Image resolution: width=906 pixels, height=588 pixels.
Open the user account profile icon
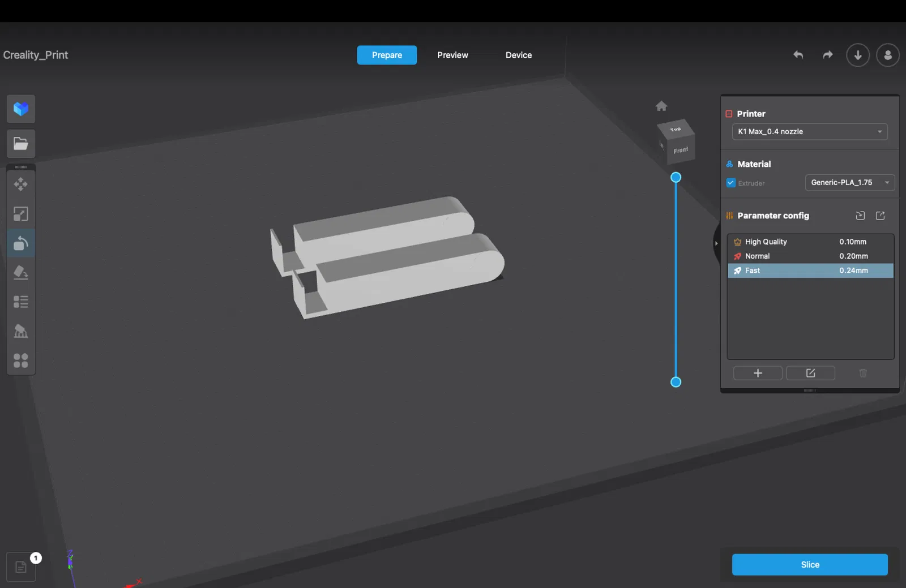(888, 55)
